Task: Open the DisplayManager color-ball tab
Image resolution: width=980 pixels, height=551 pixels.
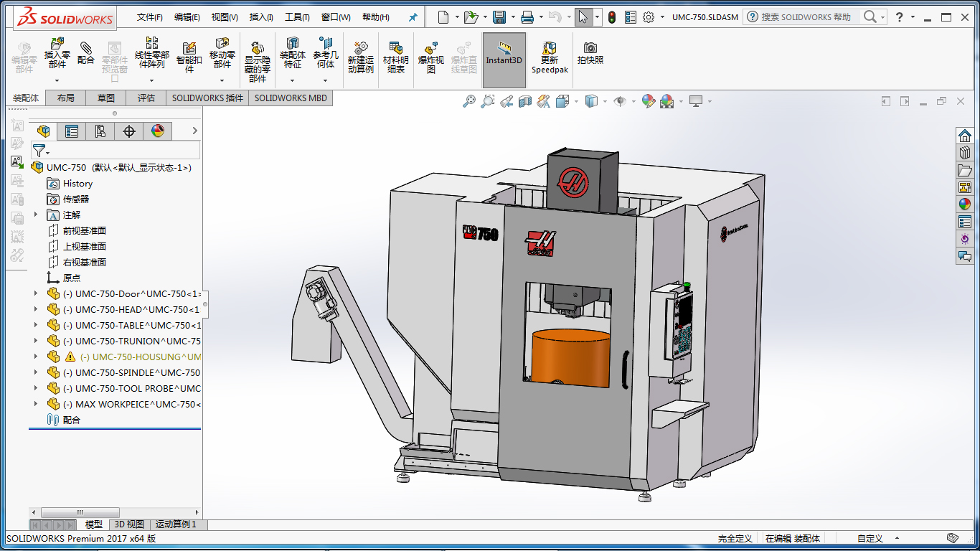Action: coord(158,131)
